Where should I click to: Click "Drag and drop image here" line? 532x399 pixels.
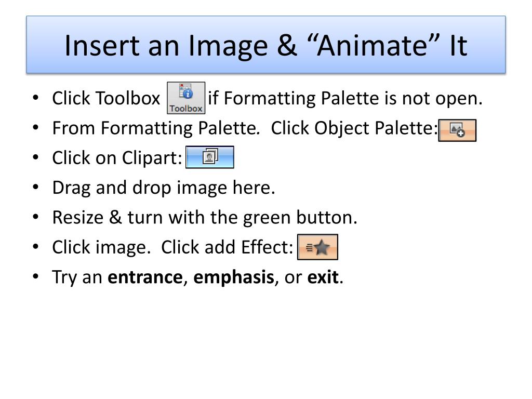point(164,188)
